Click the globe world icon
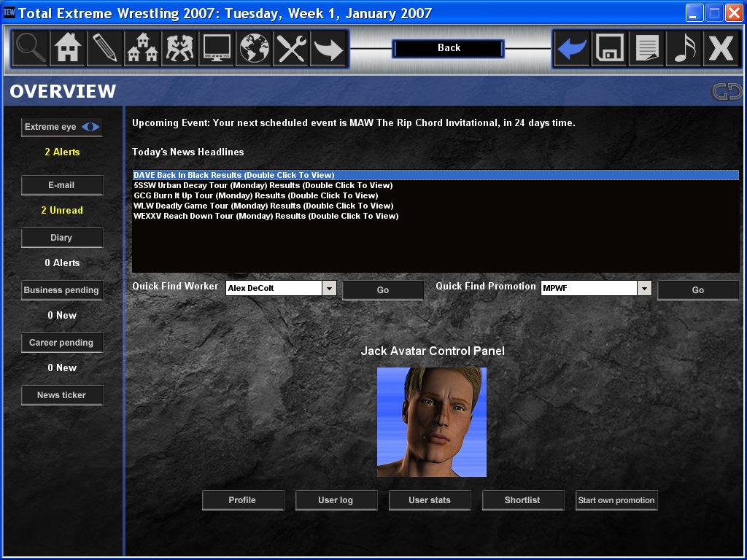 [254, 49]
